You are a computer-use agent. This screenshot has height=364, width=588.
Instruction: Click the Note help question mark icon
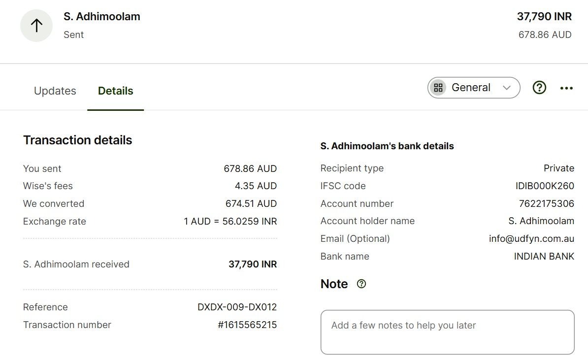(x=361, y=284)
